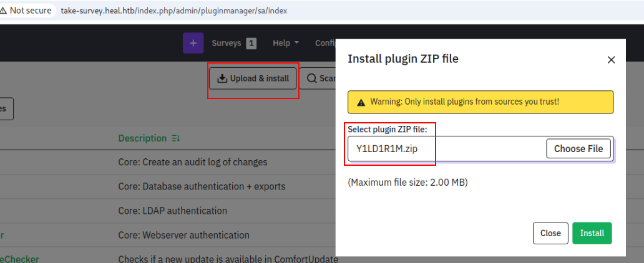Image resolution: width=644 pixels, height=263 pixels.
Task: Click the Scan files search button
Action: (x=318, y=79)
